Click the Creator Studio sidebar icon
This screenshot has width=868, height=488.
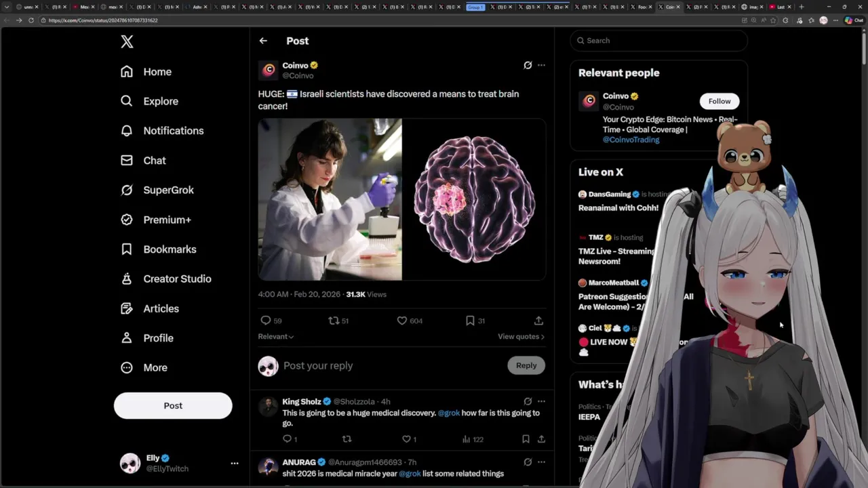127,279
